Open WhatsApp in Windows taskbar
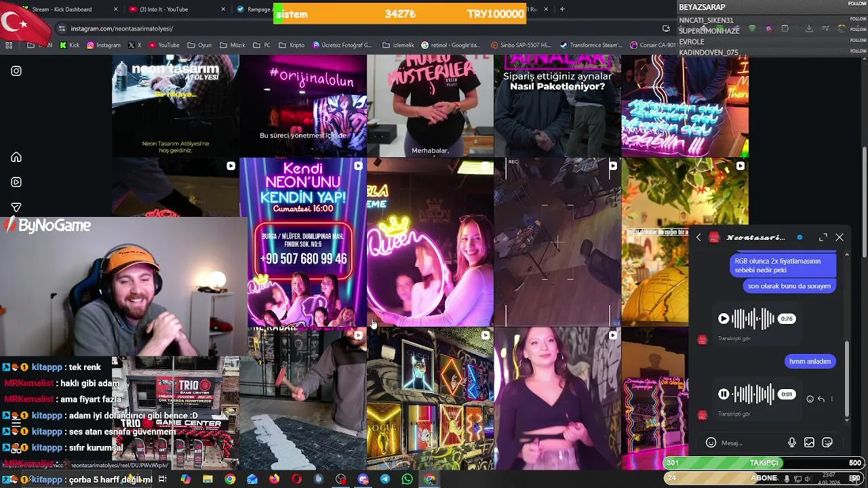The height and width of the screenshot is (488, 868). click(x=407, y=479)
